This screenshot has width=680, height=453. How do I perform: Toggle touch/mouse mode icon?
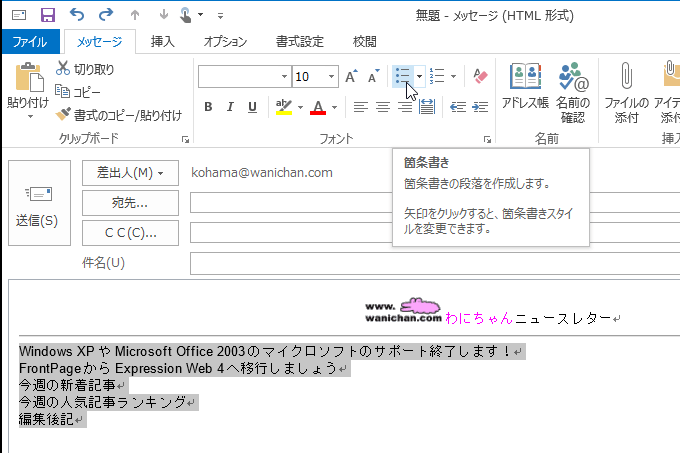(186, 15)
